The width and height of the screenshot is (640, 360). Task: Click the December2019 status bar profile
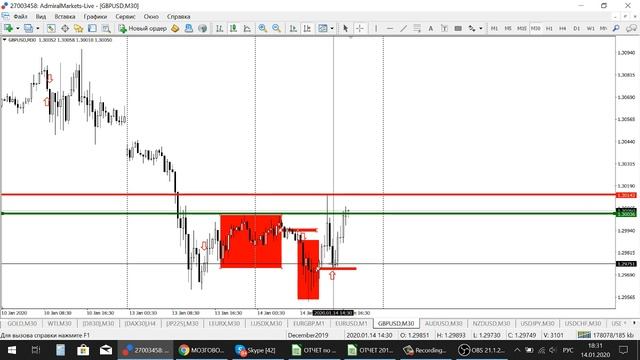coord(308,335)
